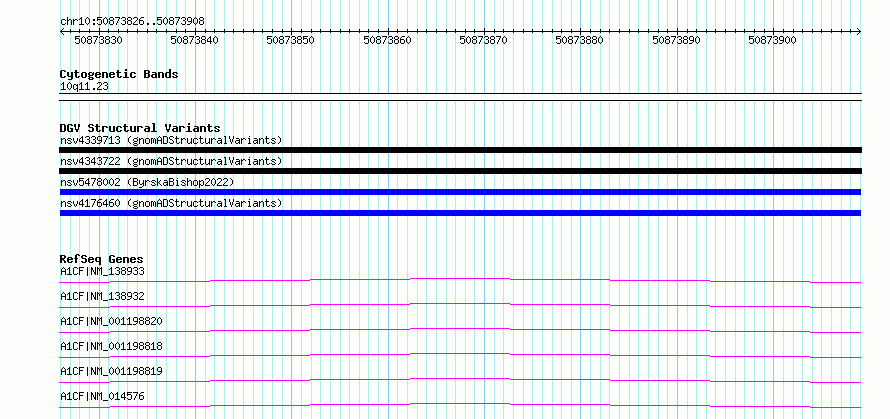Screen dimensions: 890x419
Task: Click the right arrow end of ruler
Action: [x=859, y=31]
